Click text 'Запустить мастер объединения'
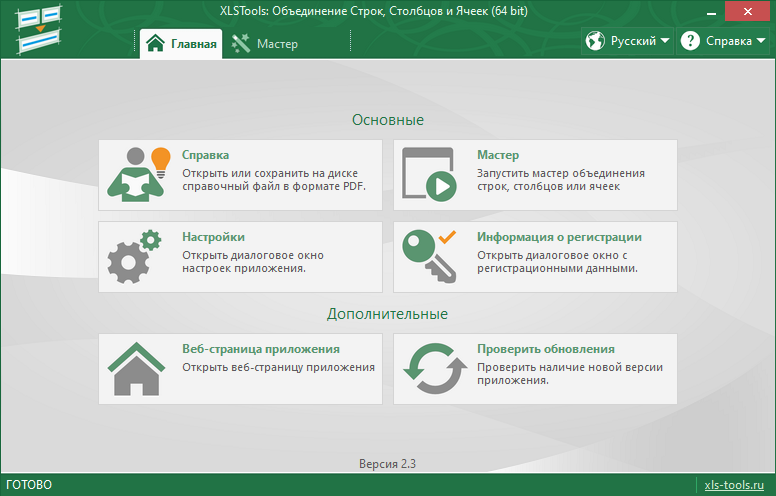 [561, 173]
